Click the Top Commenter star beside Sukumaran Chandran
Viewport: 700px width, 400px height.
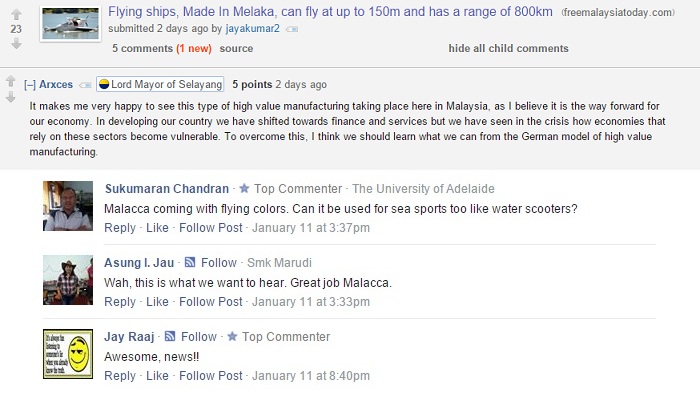(x=244, y=189)
